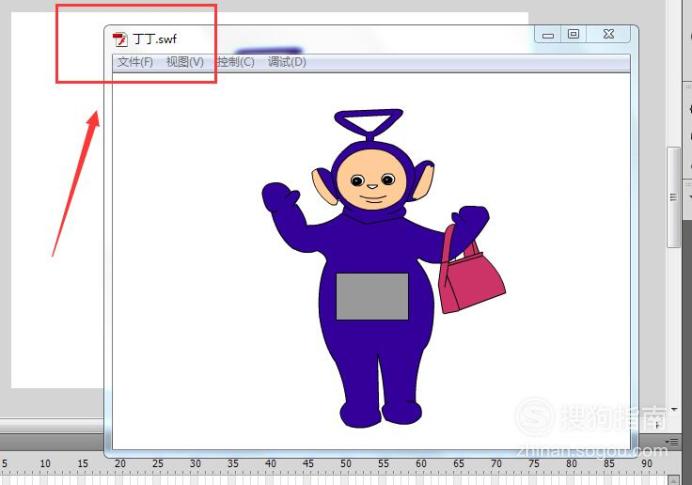Viewport: 692px width, 485px height.
Task: Select frame 55 on the timeline ruler
Action: (383, 464)
